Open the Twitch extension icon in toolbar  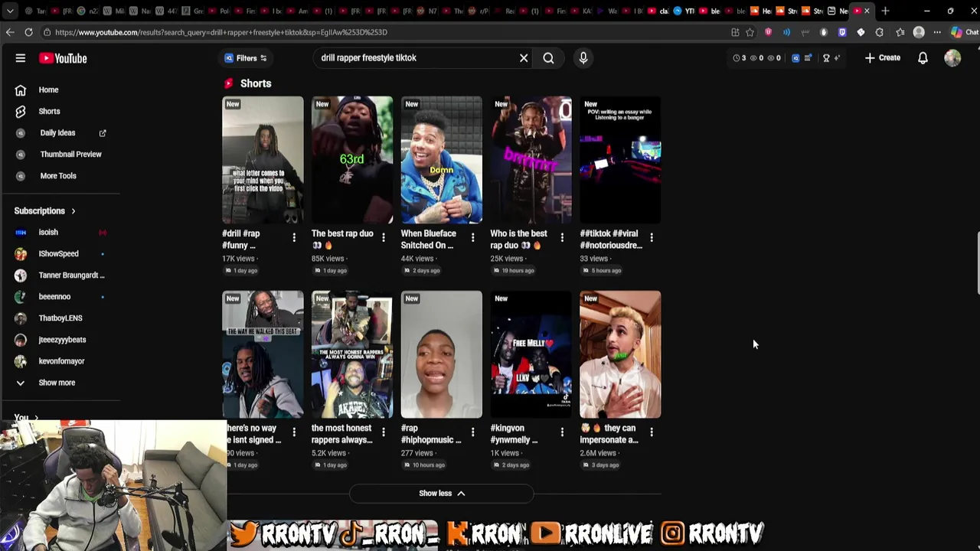click(x=842, y=32)
